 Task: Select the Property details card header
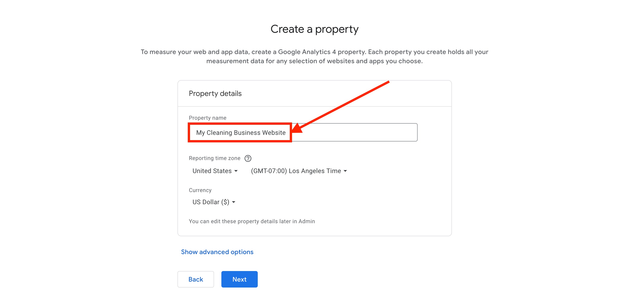click(314, 94)
